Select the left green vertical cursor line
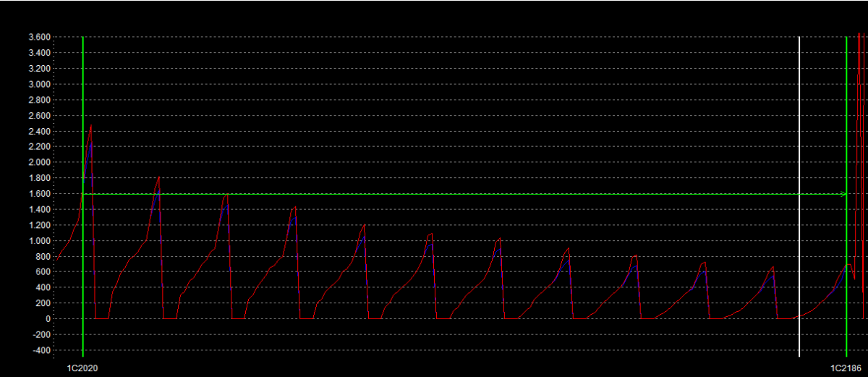The width and height of the screenshot is (868, 377). [x=83, y=196]
